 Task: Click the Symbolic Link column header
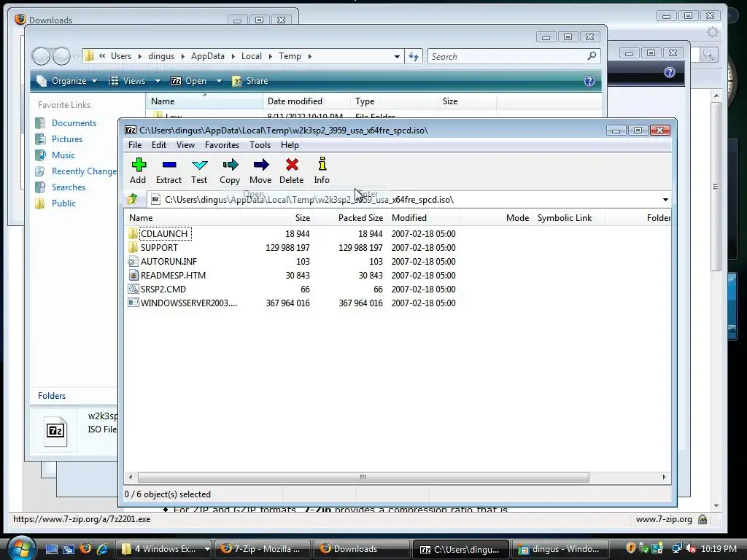569,217
